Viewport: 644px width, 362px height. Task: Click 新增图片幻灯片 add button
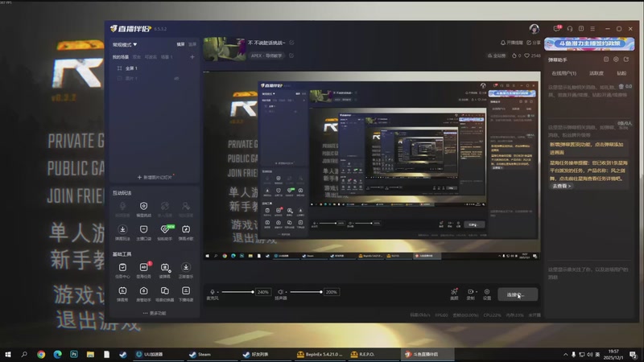pos(155,177)
